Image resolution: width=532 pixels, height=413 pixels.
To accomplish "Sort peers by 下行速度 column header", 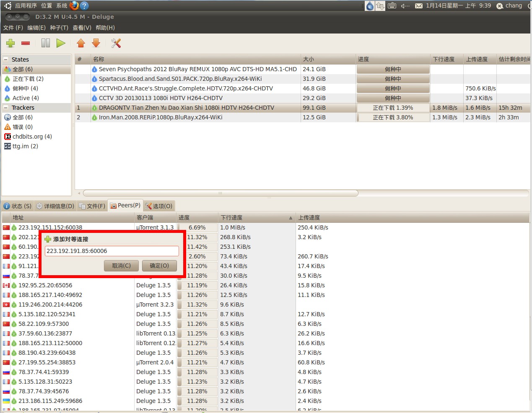I will pos(257,217).
